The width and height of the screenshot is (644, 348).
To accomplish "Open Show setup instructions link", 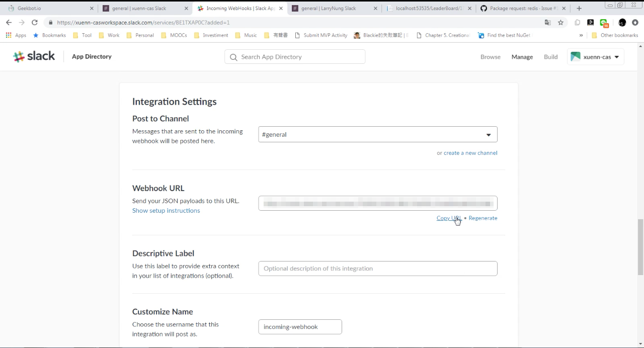I will 166,211.
